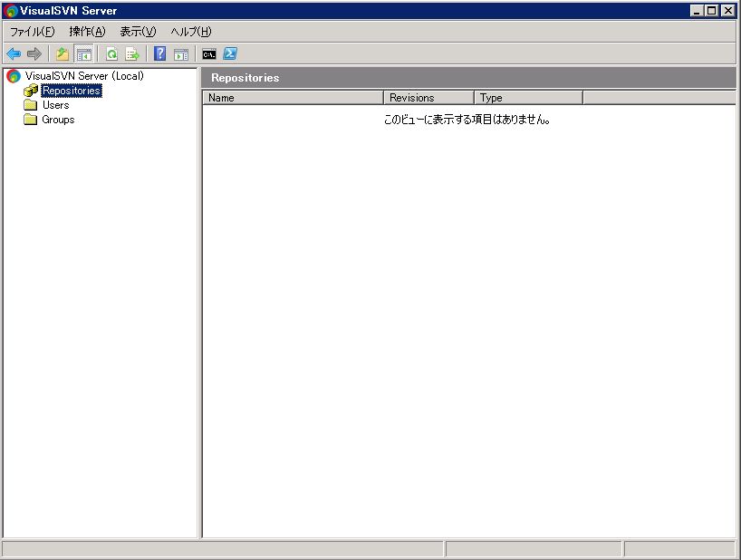This screenshot has width=741, height=560.
Task: Select VisualSVN Server (Local) root node
Action: coord(84,75)
